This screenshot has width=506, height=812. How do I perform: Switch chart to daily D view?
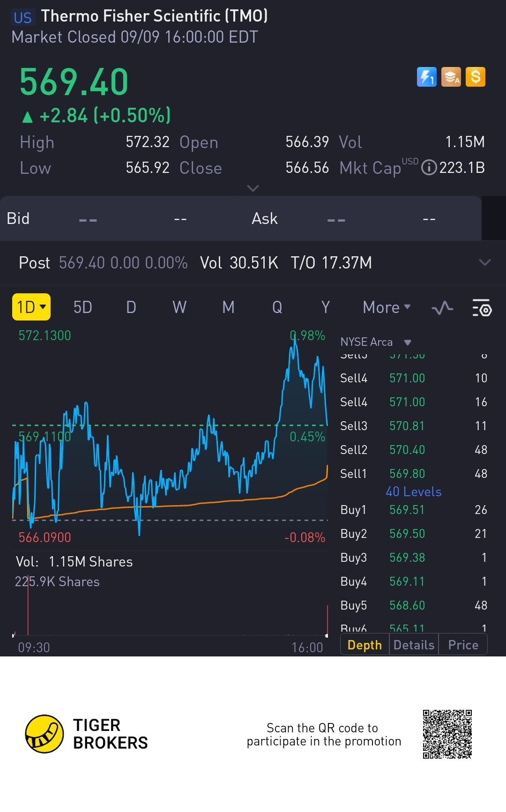[131, 307]
